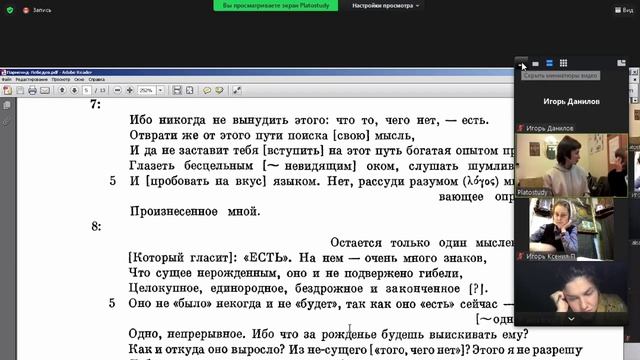Image resolution: width=640 pixels, height=360 pixels.
Task: Click the Adobe Reader title bar icon
Action: 3,72
